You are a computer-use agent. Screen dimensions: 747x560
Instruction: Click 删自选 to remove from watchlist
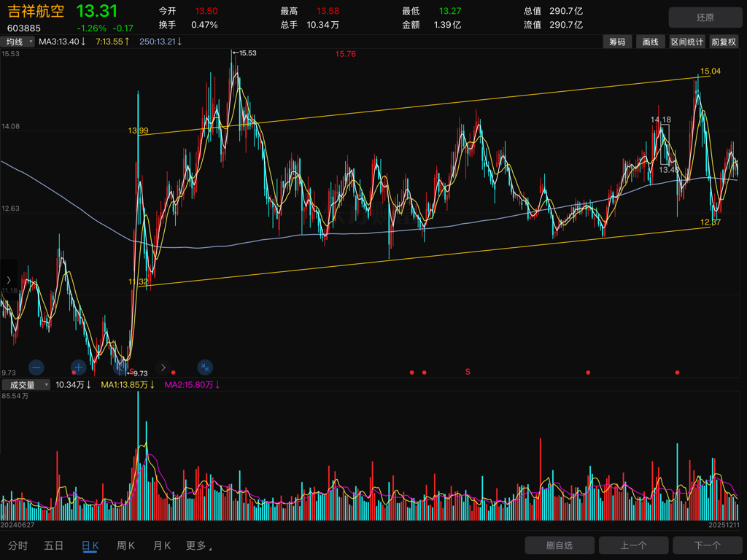pos(560,545)
